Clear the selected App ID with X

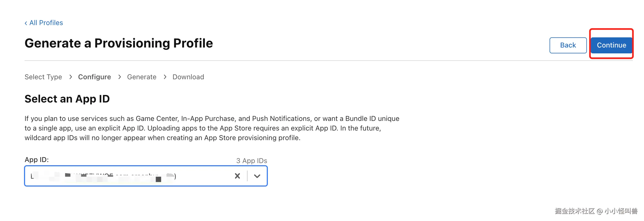coord(237,176)
